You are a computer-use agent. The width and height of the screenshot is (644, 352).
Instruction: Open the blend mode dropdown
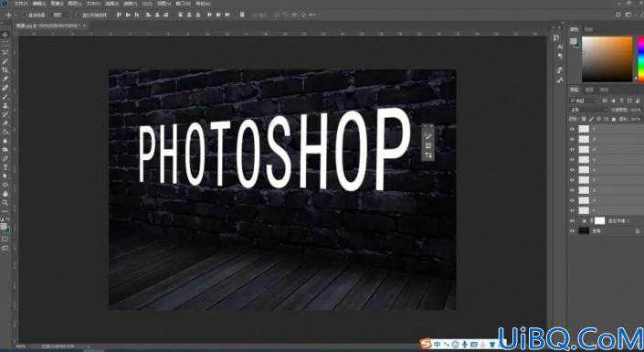coord(588,110)
